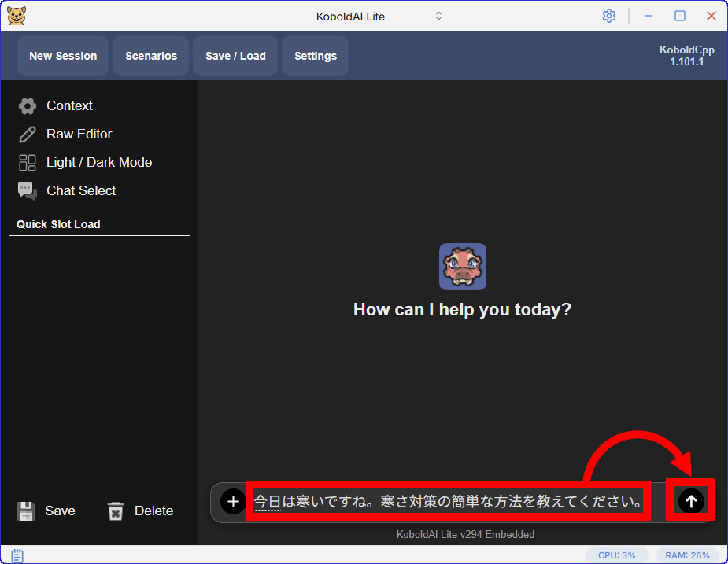The width and height of the screenshot is (728, 564).
Task: Expand the KoboldAI Lite title dropdown chevron
Action: 438,16
